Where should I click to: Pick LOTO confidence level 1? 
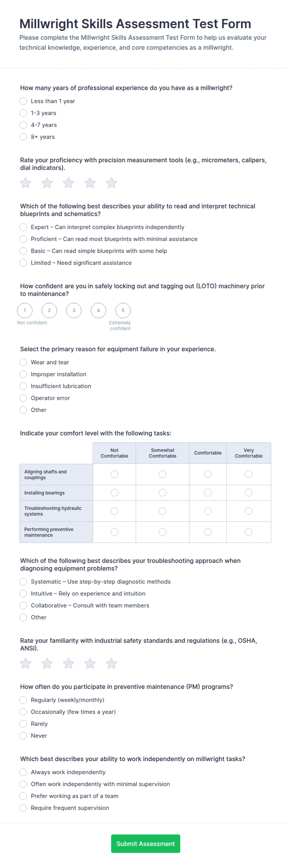tap(24, 310)
